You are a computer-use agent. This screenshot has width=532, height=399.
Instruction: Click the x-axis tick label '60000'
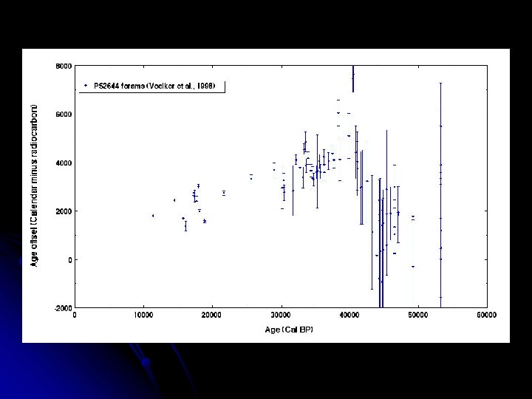(486, 315)
